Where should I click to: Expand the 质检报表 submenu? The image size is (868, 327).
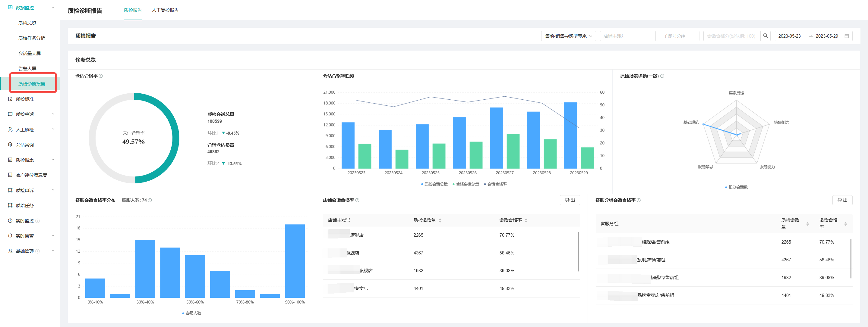click(53, 160)
